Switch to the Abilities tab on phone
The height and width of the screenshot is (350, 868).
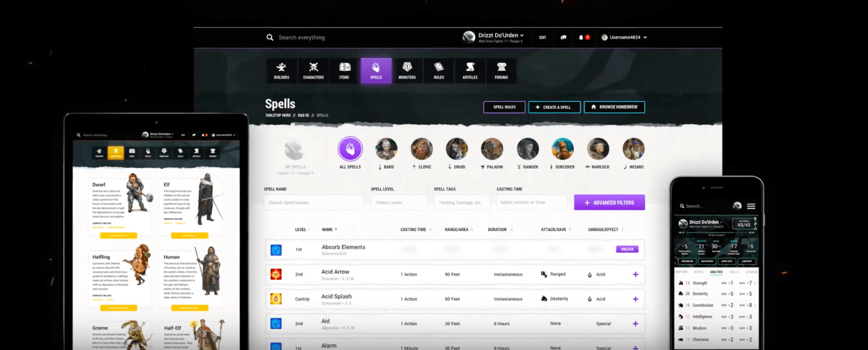[716, 272]
